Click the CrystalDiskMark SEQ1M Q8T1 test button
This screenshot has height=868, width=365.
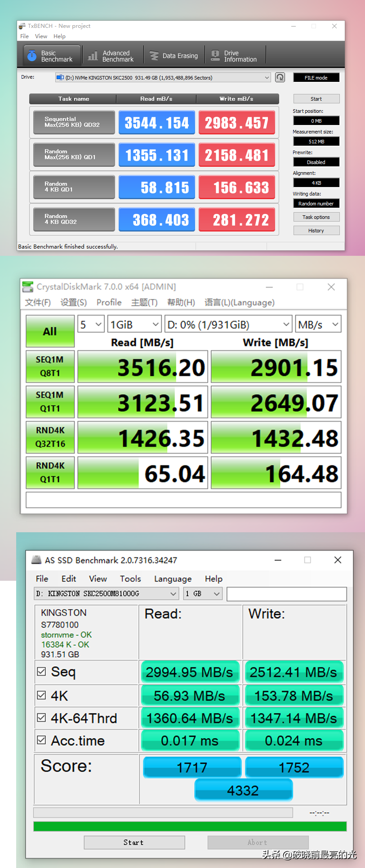pyautogui.click(x=50, y=366)
